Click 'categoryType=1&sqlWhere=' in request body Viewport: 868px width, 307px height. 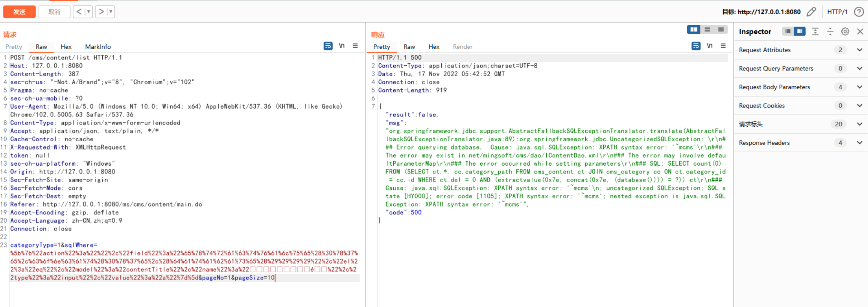tap(54, 245)
